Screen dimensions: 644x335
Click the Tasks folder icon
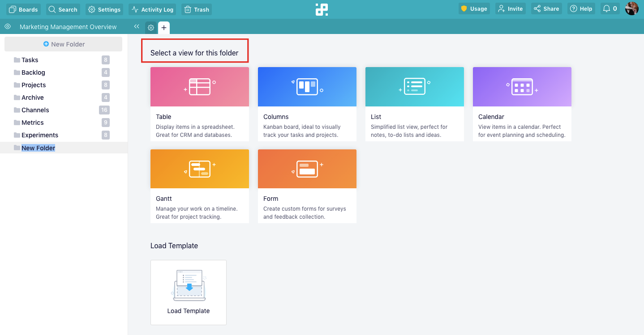[17, 60]
